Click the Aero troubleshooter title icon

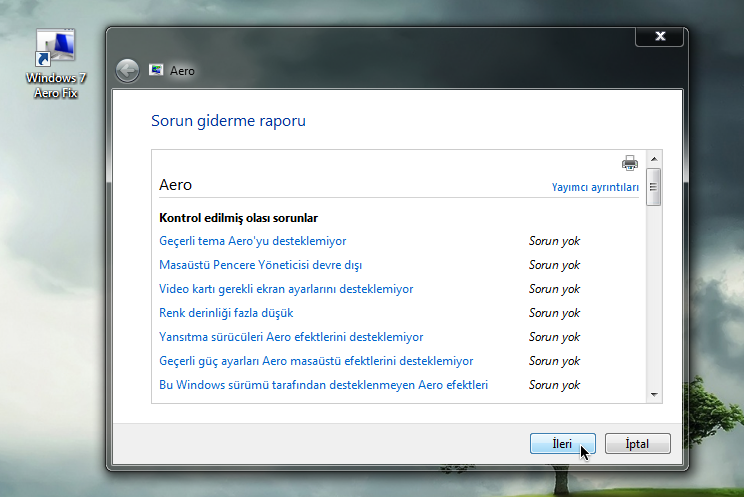156,70
